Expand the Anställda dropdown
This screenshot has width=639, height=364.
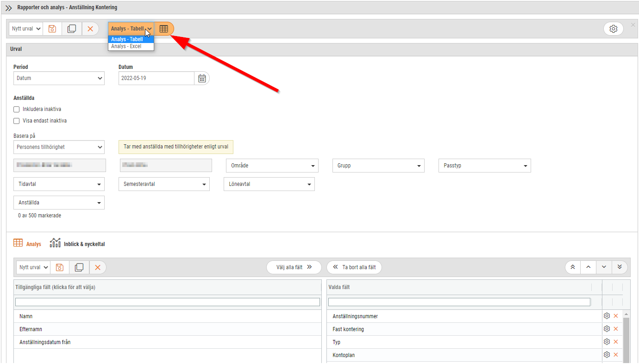59,203
